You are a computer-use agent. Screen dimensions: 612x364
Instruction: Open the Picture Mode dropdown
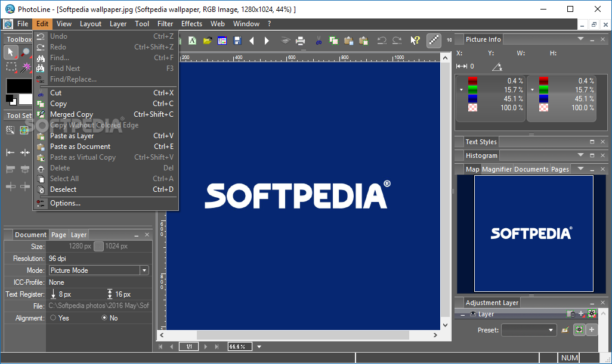(144, 270)
